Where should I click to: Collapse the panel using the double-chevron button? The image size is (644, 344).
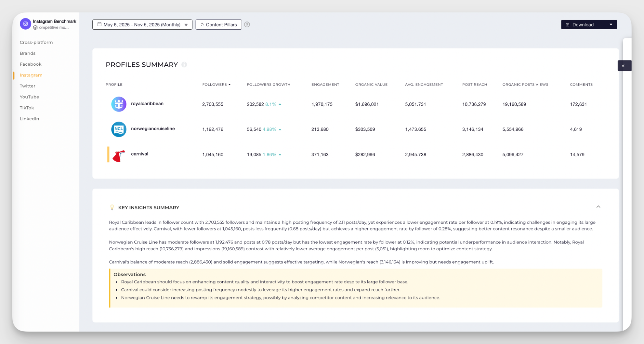pos(624,65)
